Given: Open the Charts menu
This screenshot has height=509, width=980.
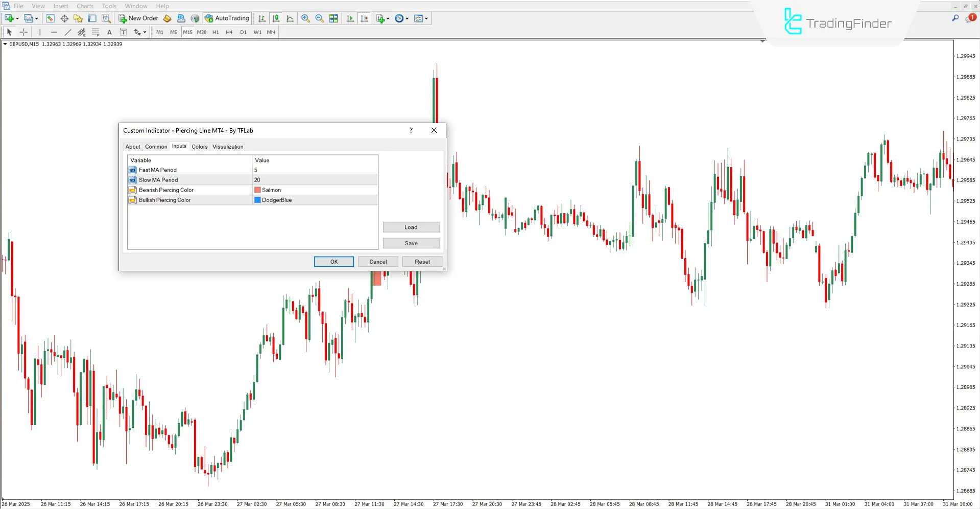Looking at the screenshot, I should click(x=84, y=6).
